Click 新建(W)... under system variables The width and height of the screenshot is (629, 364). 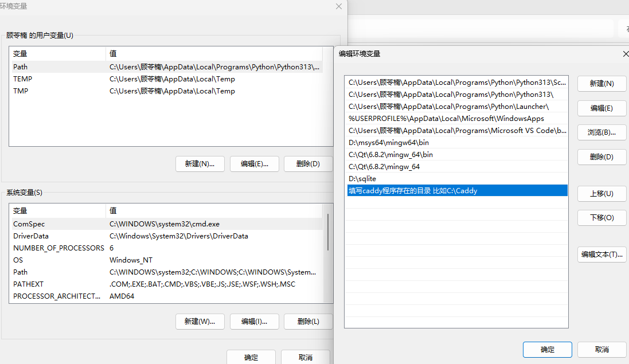(200, 322)
